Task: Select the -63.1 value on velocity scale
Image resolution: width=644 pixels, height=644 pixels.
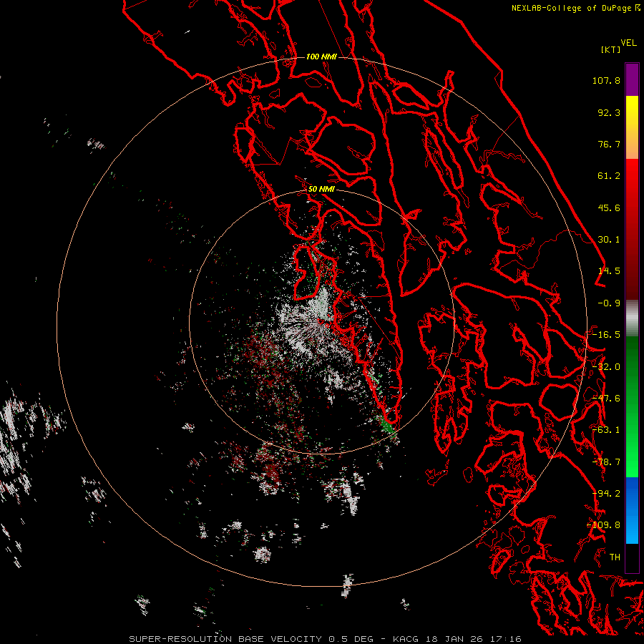Action: point(606,430)
